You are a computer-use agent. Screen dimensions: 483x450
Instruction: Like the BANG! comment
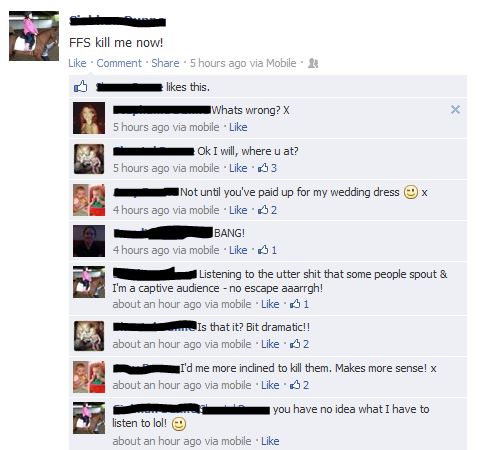(238, 250)
